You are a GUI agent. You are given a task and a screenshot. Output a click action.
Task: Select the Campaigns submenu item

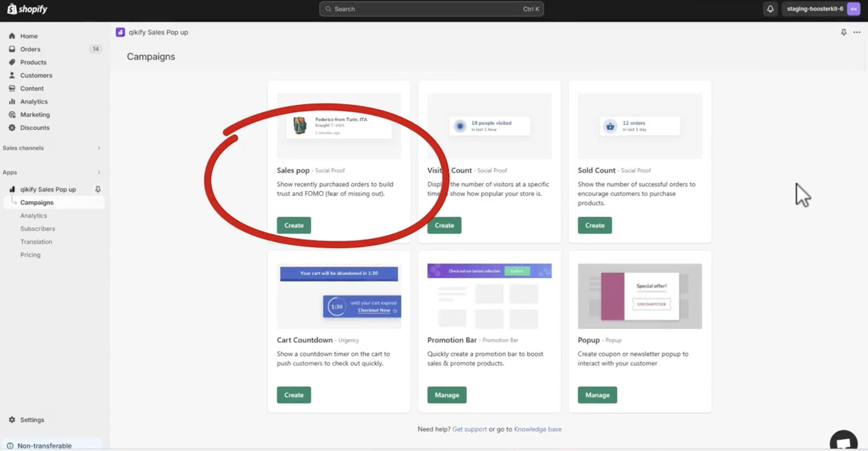54,202
